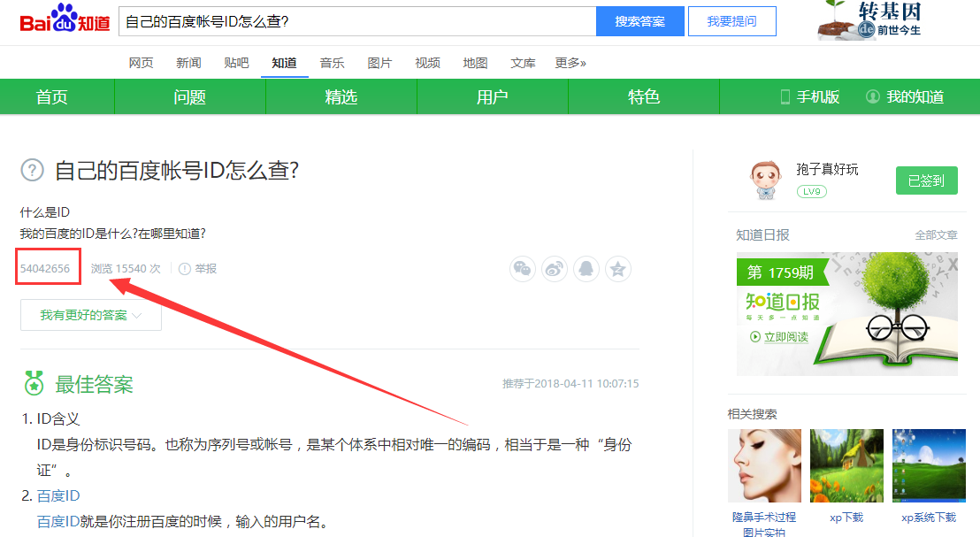Click the Qzone star share icon

[618, 269]
